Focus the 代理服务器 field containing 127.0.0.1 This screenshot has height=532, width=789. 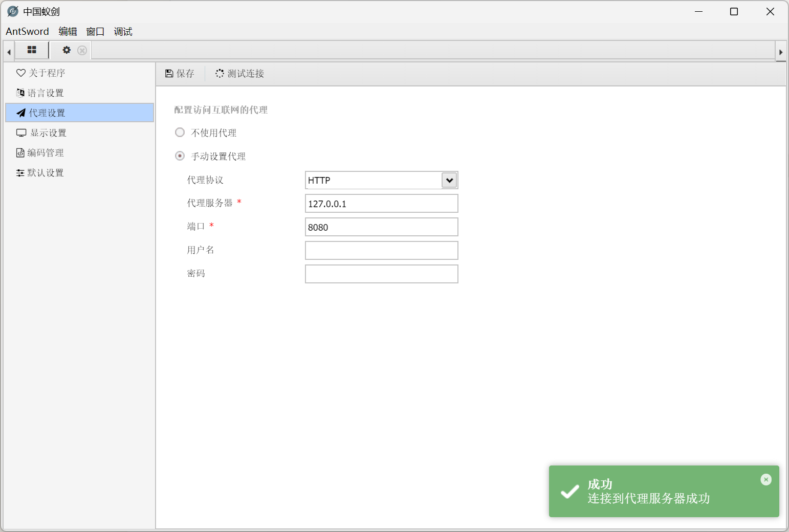coord(382,204)
